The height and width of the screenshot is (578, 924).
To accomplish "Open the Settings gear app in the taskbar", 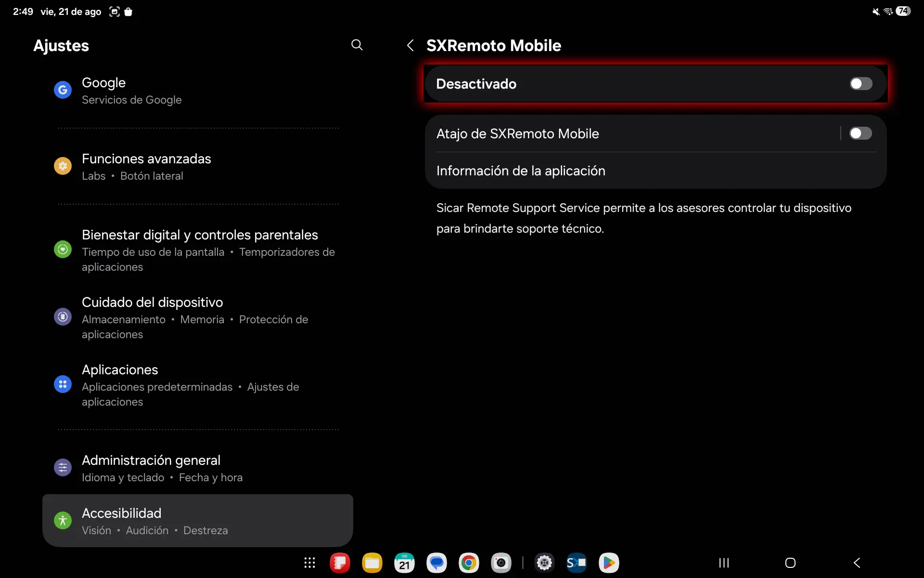I will pyautogui.click(x=544, y=563).
